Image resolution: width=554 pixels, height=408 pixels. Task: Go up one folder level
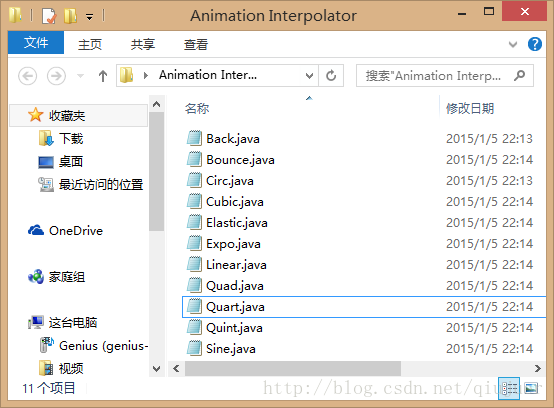pos(103,76)
